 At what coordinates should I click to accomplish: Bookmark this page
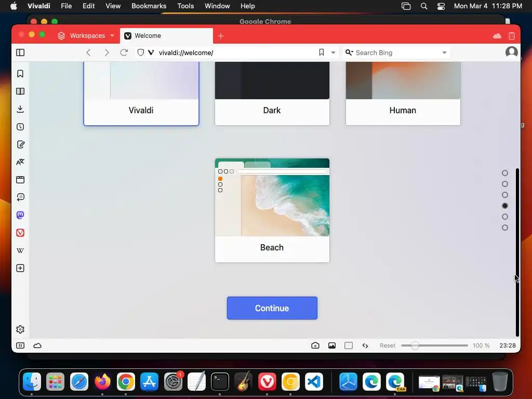pyautogui.click(x=321, y=52)
